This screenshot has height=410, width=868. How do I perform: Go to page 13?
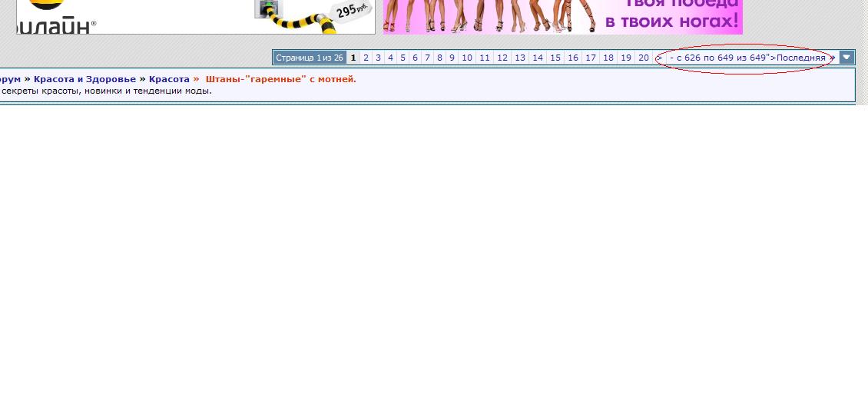point(520,58)
